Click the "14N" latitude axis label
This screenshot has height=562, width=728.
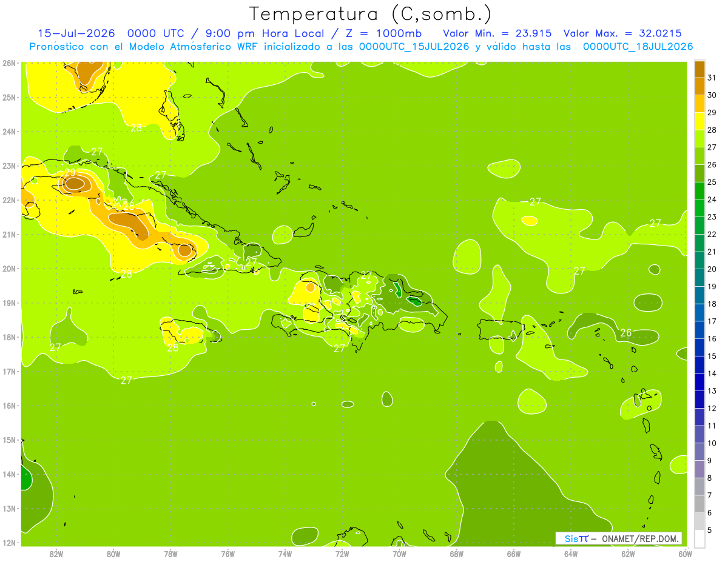tap(9, 474)
